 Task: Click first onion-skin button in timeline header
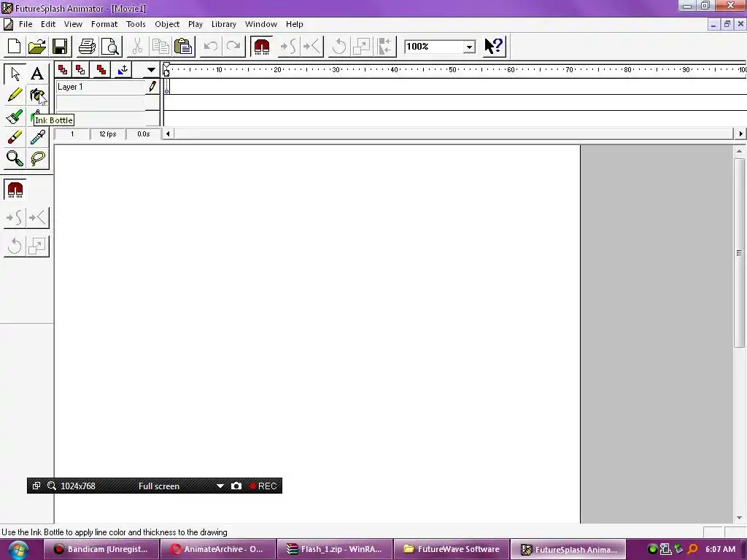pos(63,69)
